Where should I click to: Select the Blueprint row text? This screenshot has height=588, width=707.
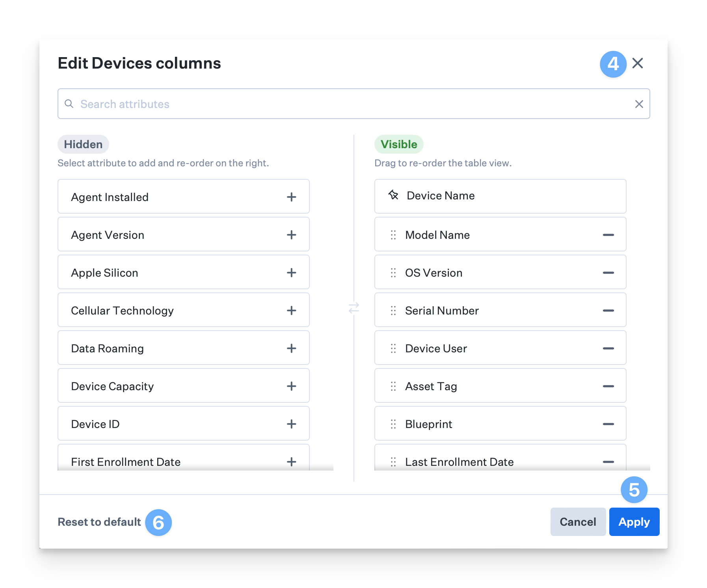[x=428, y=424]
